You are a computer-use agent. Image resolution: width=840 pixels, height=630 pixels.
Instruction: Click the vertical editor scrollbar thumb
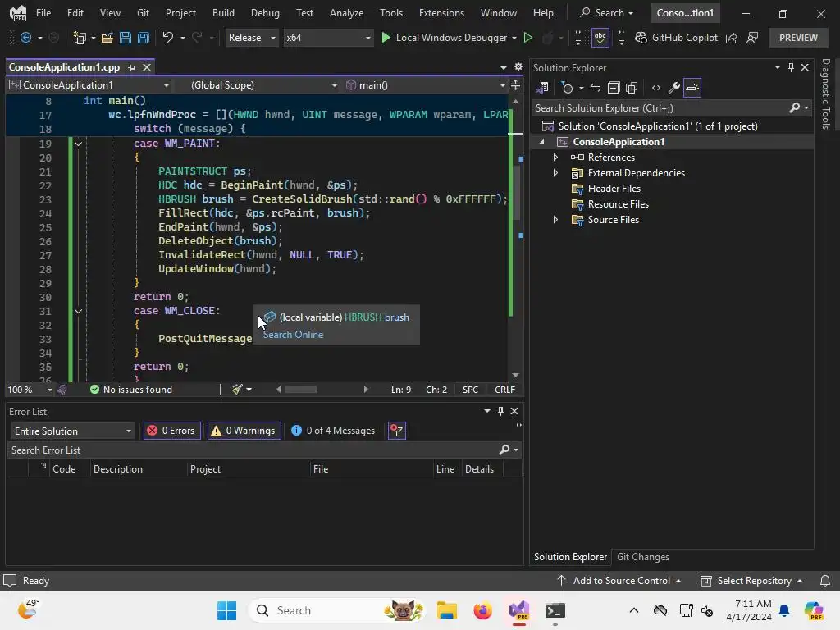[516, 192]
